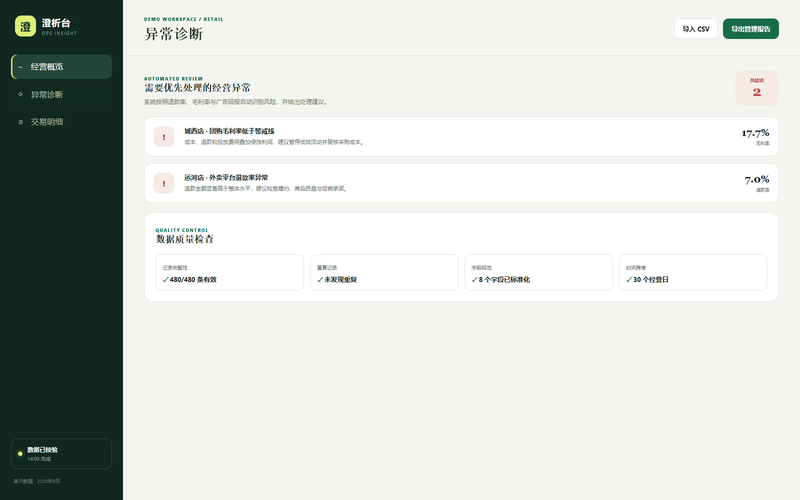
Task: Click the checkmark beside 未发现重复
Action: [x=320, y=280]
